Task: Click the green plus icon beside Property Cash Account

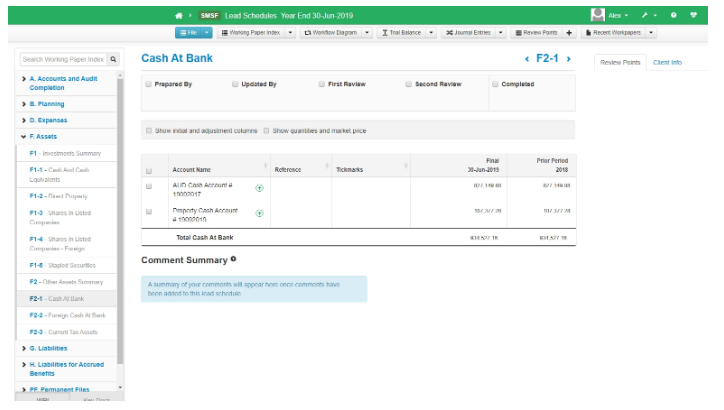Action: [260, 213]
